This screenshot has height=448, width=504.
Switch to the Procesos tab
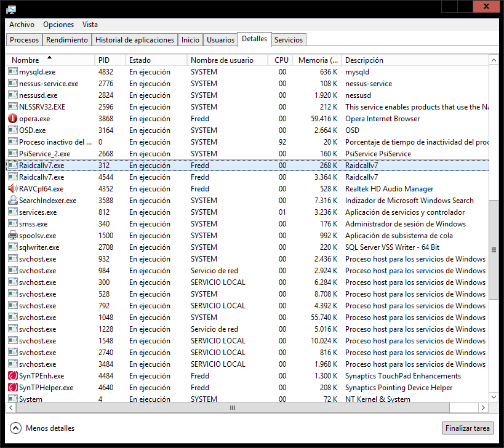24,40
